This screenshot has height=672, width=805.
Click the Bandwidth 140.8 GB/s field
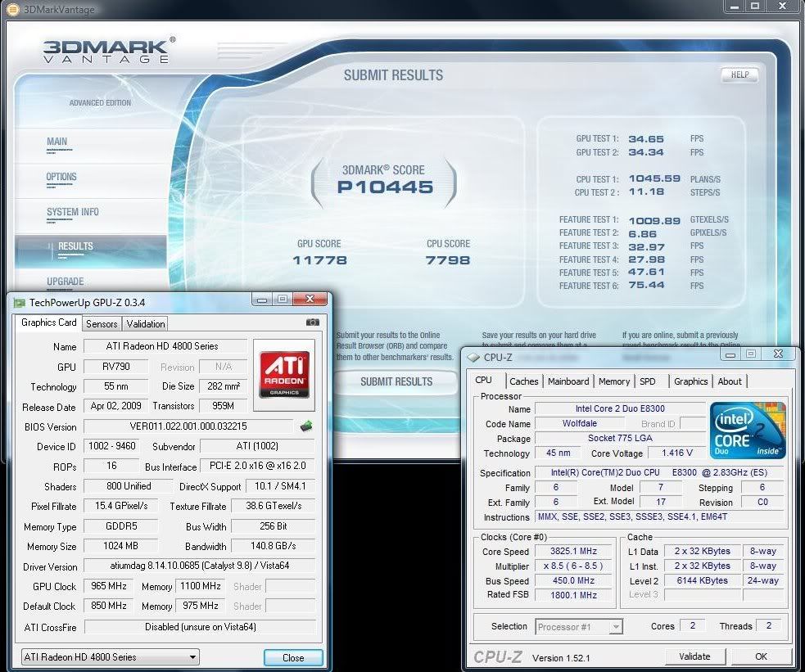click(274, 546)
